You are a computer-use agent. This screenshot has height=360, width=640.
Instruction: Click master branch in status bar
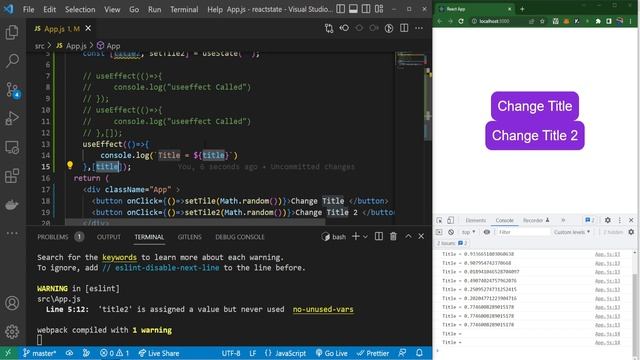(40, 353)
